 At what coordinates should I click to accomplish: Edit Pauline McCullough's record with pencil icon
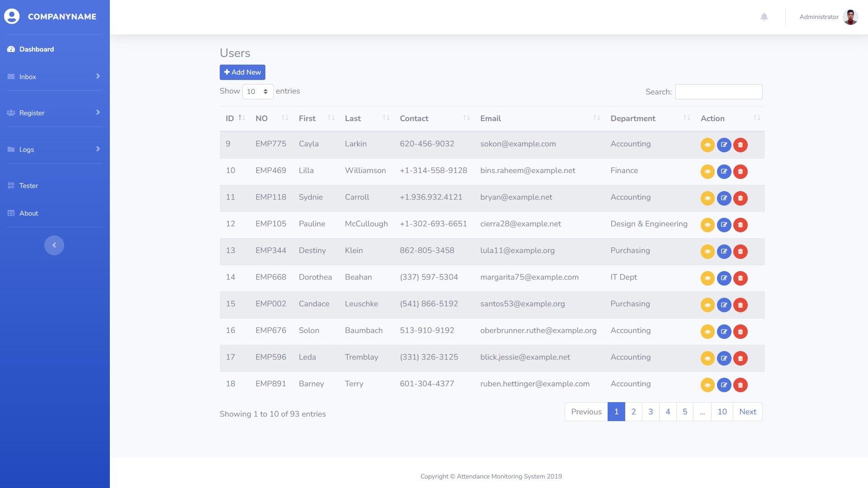pyautogui.click(x=724, y=225)
